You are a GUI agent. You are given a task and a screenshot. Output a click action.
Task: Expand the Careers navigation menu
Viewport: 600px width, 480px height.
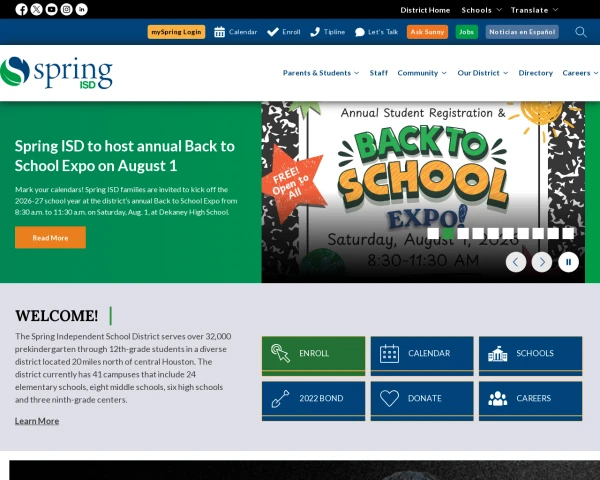click(580, 73)
